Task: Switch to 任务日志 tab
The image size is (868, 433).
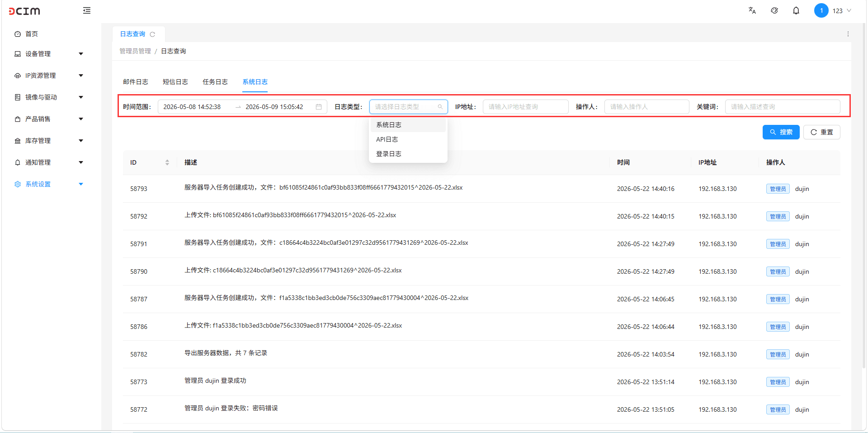Action: 215,82
